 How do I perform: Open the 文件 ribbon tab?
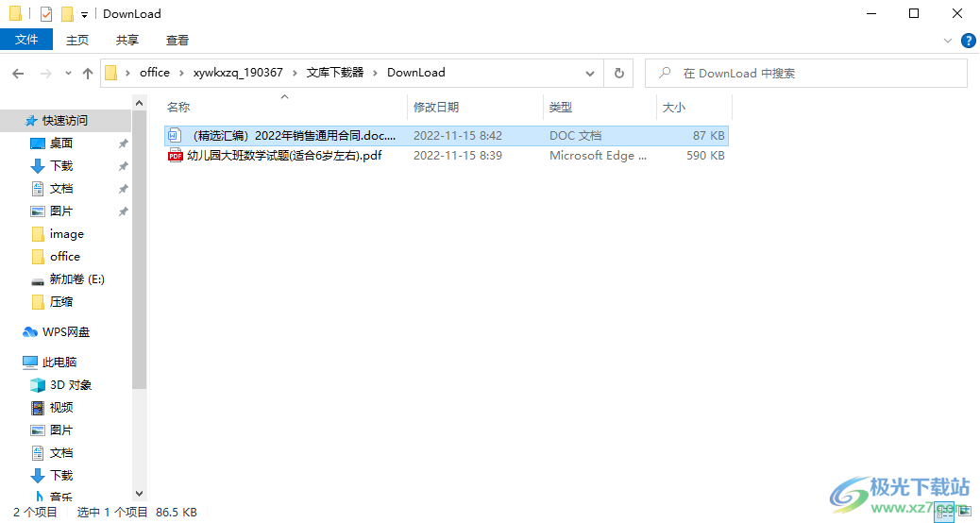point(26,40)
